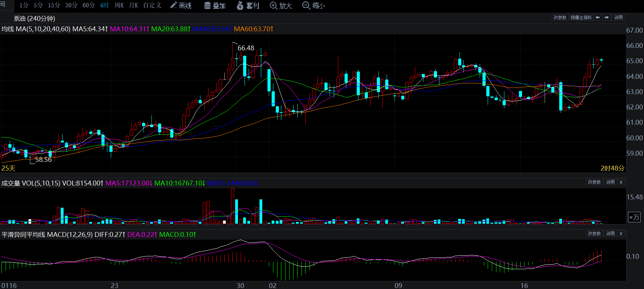This screenshot has height=289, width=644.
Task: Switch to the 15分 timeframe
Action: coord(54,6)
